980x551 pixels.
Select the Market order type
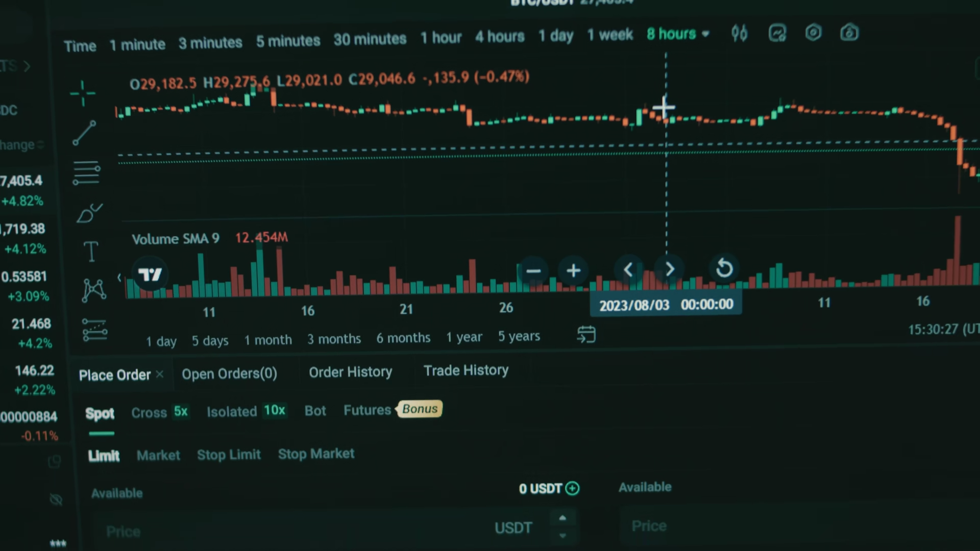coord(158,455)
